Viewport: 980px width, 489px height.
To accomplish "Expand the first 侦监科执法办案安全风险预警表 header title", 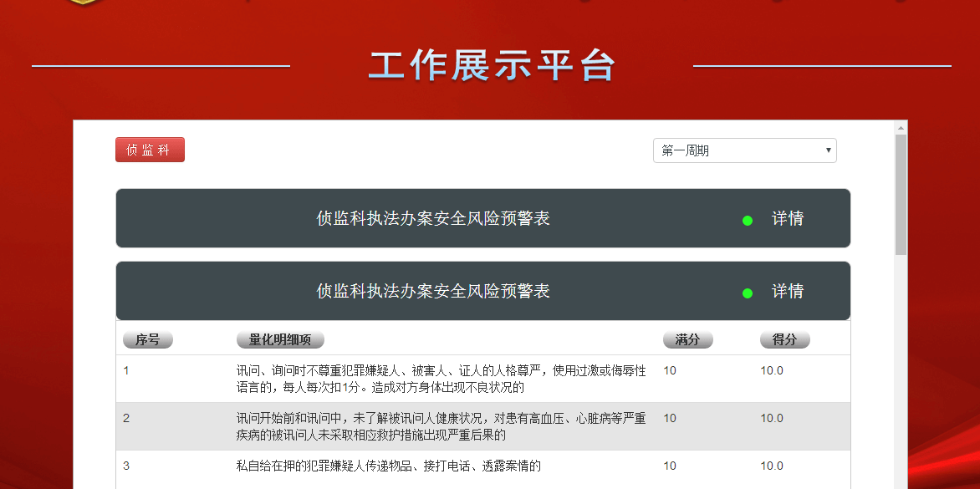I will pyautogui.click(x=433, y=218).
